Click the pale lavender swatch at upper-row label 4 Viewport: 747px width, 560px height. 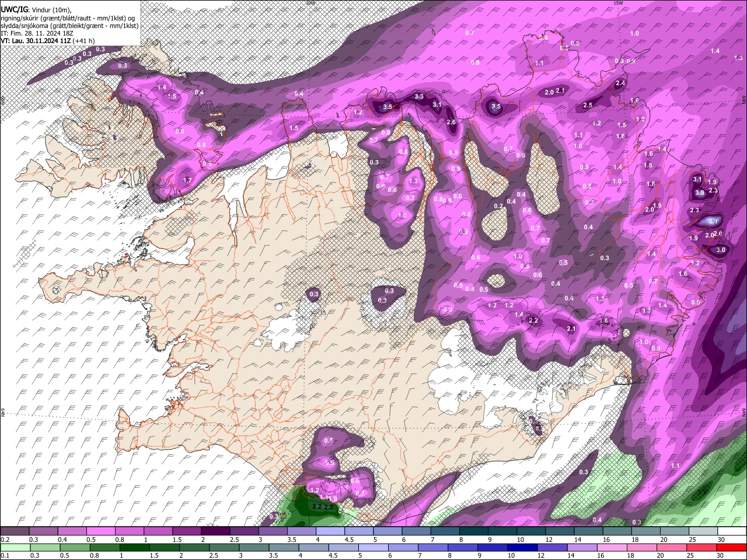point(330,531)
